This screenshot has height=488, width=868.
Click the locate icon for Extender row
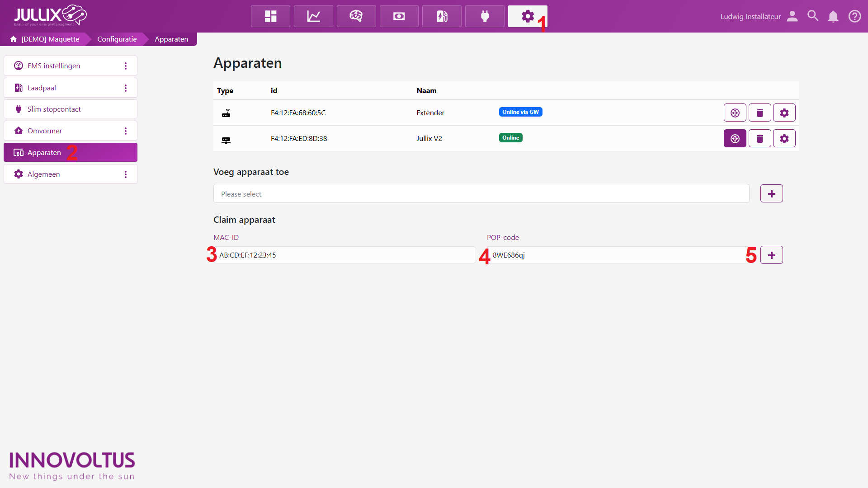tap(735, 113)
